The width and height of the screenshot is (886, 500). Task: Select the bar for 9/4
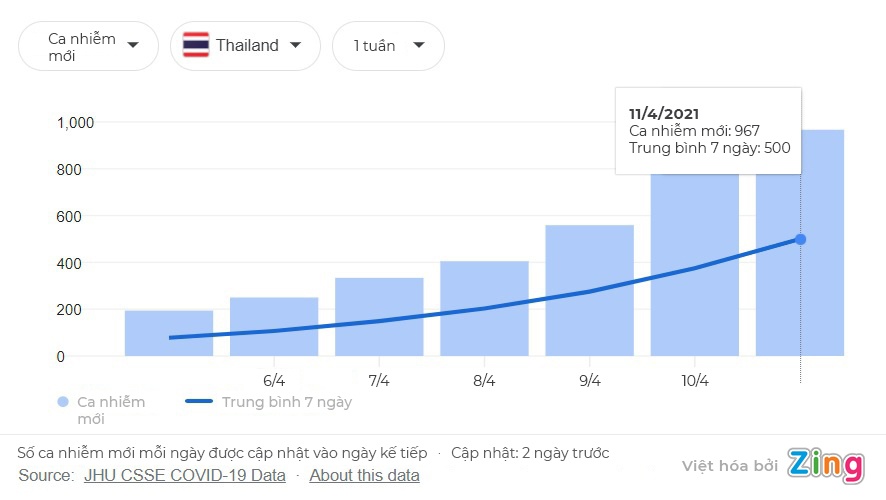[589, 290]
